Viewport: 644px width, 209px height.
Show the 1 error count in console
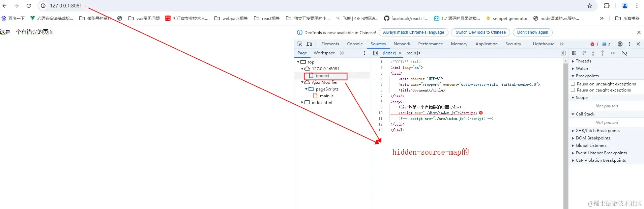click(x=594, y=44)
